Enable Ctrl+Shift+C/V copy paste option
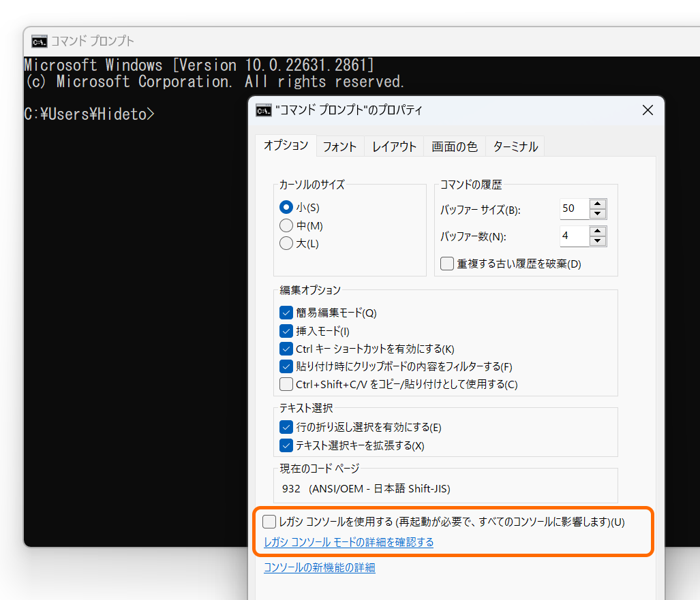 [x=288, y=384]
